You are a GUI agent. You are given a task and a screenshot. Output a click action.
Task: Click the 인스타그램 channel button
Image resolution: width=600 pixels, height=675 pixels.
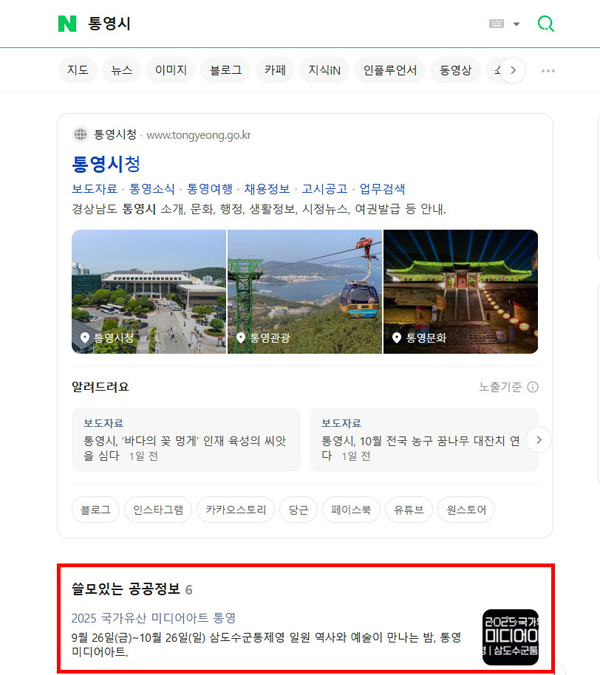159,510
